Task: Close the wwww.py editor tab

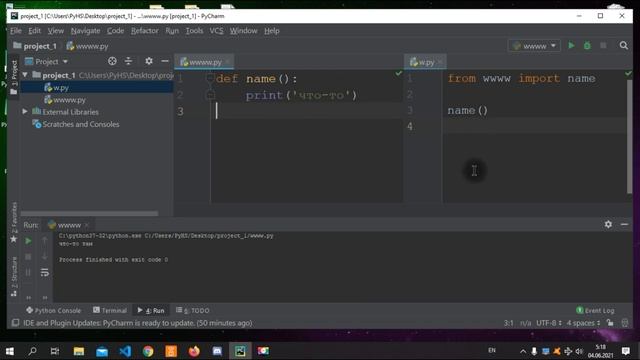Action: click(x=227, y=62)
